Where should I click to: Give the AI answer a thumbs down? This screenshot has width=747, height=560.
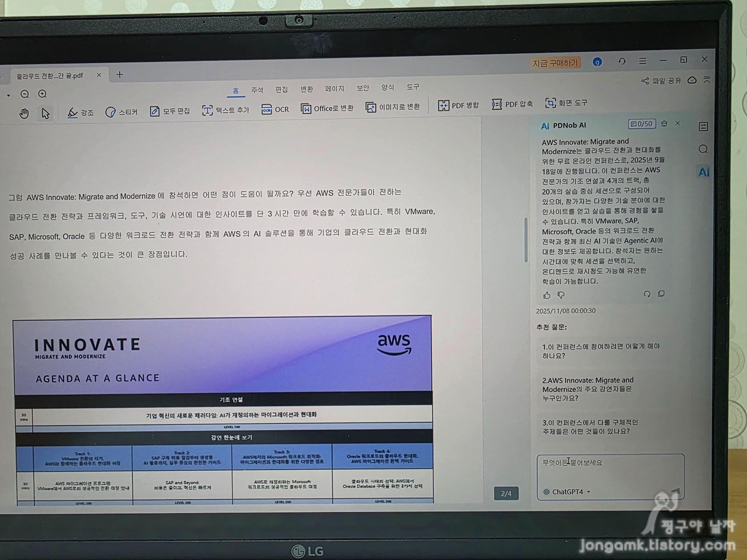coord(561,295)
